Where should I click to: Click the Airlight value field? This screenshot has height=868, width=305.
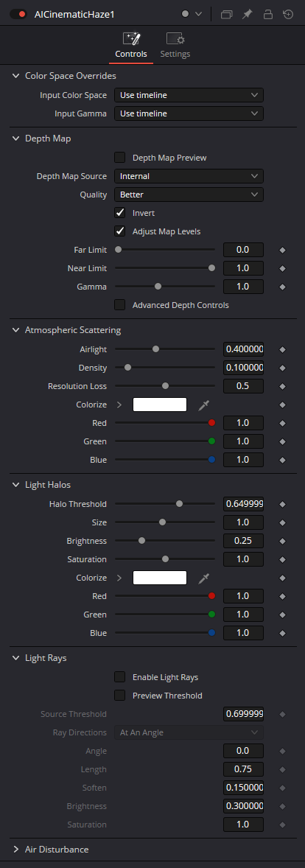243,349
